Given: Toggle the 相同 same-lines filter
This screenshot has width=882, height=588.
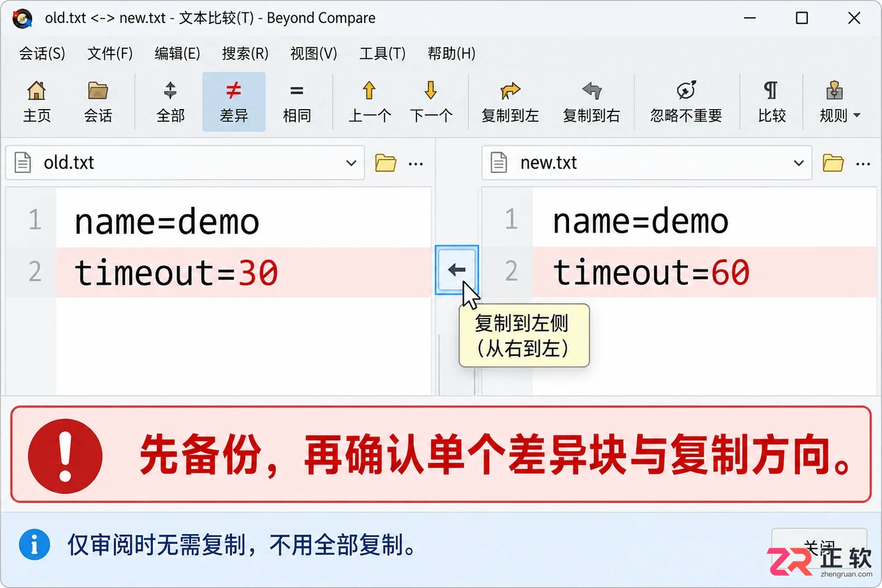Looking at the screenshot, I should [296, 102].
